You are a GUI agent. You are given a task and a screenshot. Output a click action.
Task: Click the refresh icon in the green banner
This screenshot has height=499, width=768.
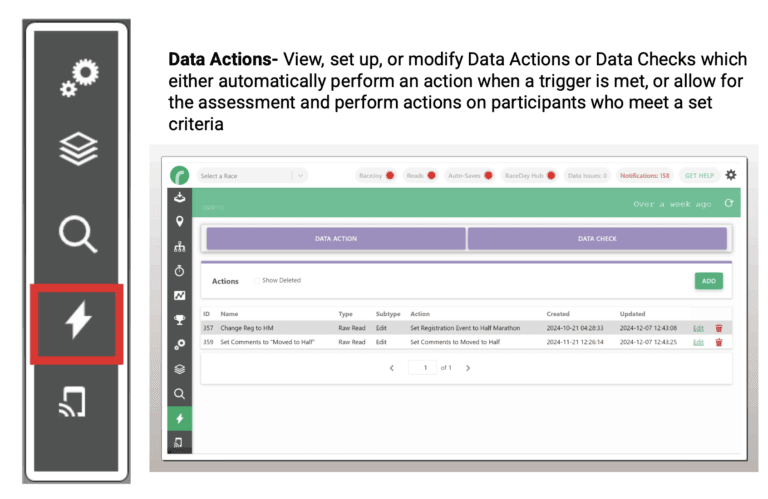729,203
